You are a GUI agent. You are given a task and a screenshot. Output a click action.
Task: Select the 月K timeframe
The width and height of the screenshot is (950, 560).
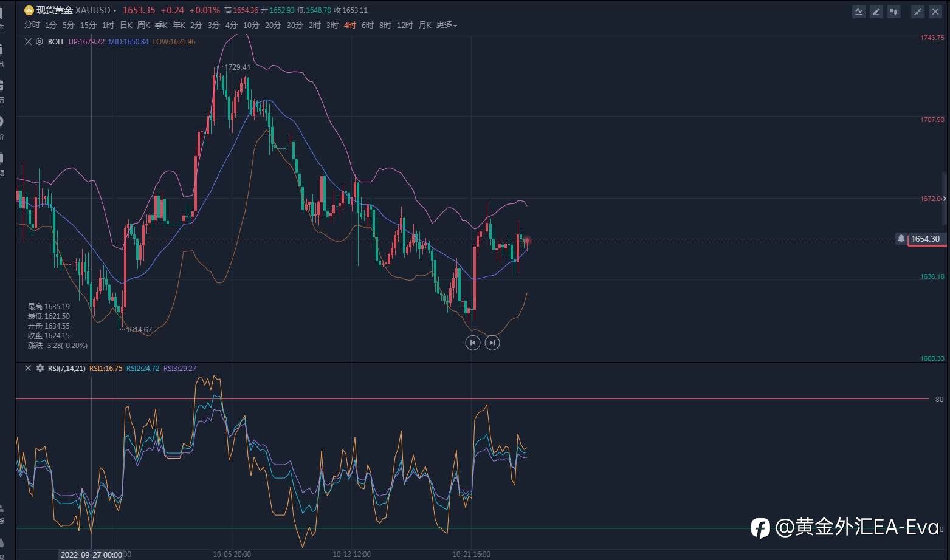click(425, 25)
